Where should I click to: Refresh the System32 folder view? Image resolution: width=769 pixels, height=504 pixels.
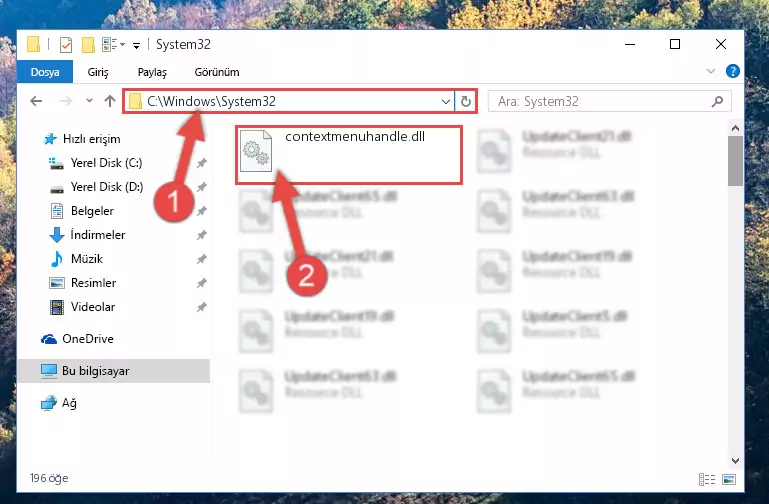coord(465,101)
